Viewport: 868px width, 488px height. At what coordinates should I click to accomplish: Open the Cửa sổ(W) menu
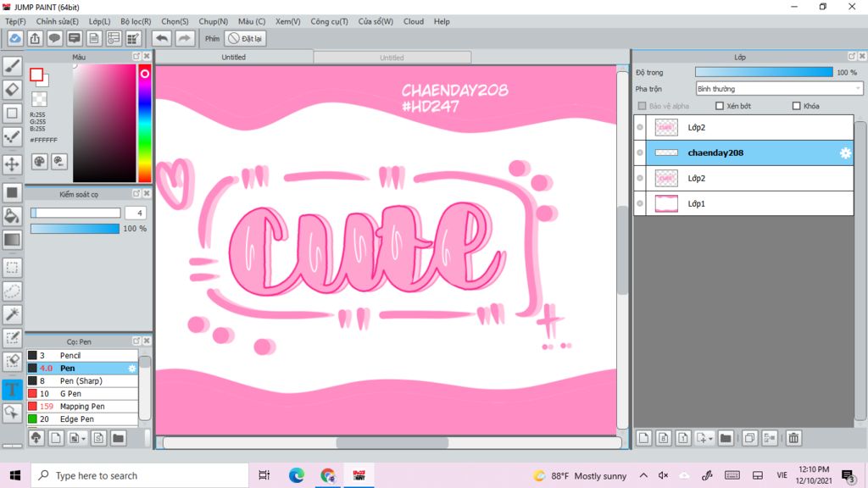376,21
